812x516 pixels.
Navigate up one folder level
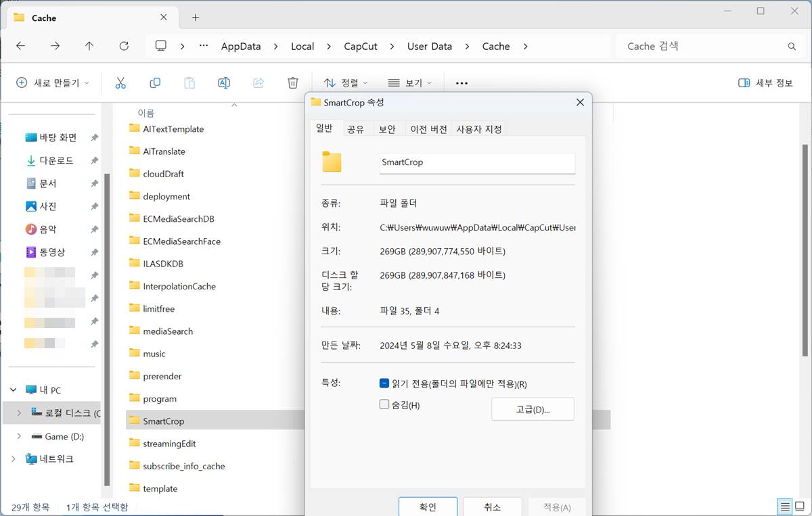click(89, 46)
